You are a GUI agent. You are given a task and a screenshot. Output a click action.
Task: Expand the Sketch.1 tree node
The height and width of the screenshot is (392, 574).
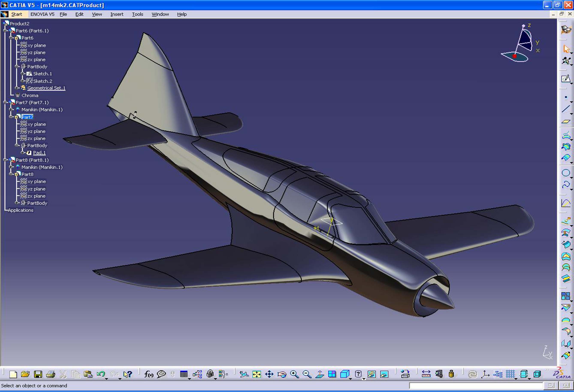click(x=23, y=74)
